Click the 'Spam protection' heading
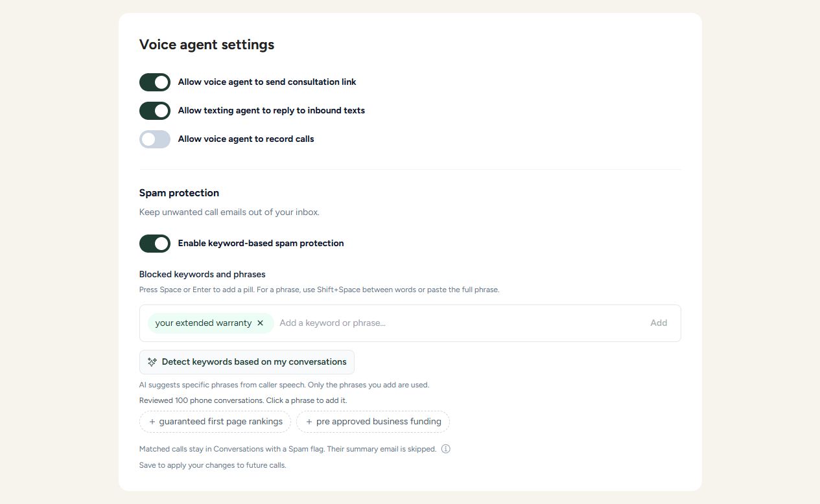This screenshot has height=504, width=820. pos(179,193)
